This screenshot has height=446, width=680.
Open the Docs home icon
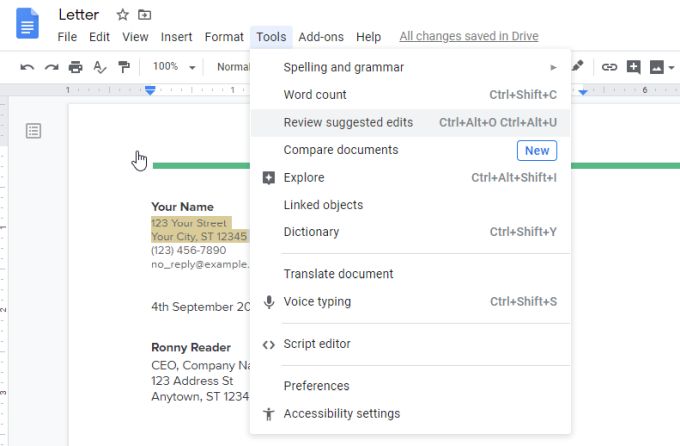point(27,24)
